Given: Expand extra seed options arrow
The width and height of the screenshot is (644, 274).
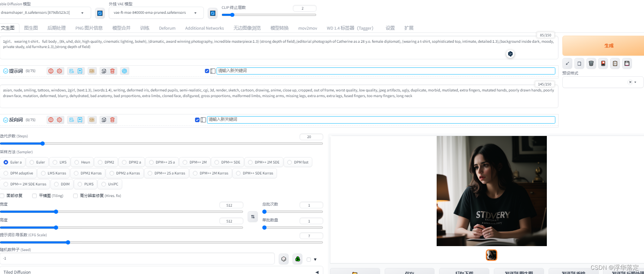Looking at the screenshot, I should (x=315, y=260).
